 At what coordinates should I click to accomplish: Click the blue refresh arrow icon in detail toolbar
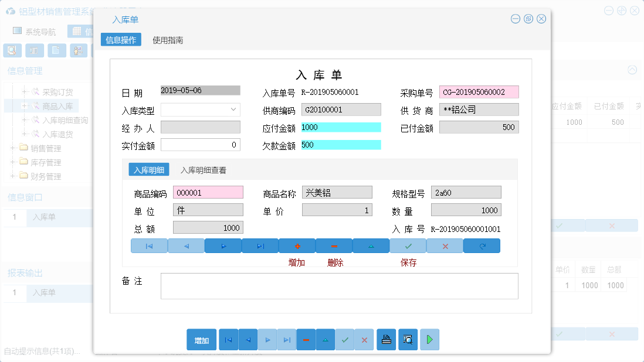[482, 245]
